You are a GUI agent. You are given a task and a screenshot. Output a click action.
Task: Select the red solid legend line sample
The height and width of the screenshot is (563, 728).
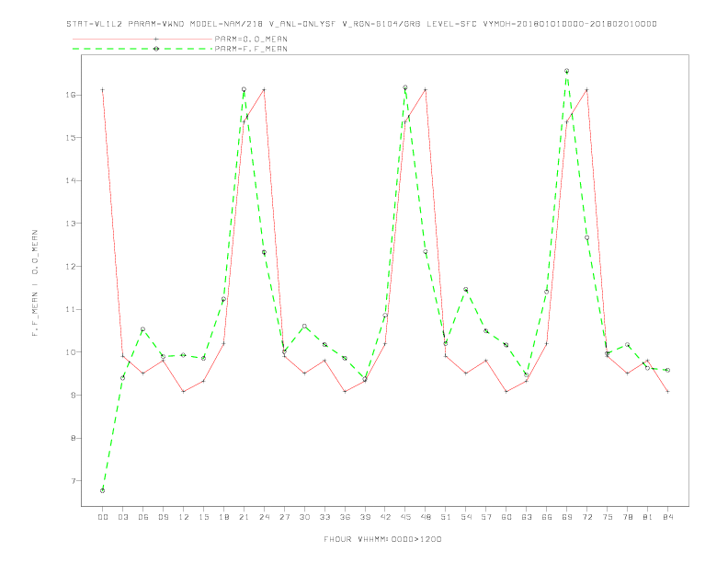click(x=142, y=39)
